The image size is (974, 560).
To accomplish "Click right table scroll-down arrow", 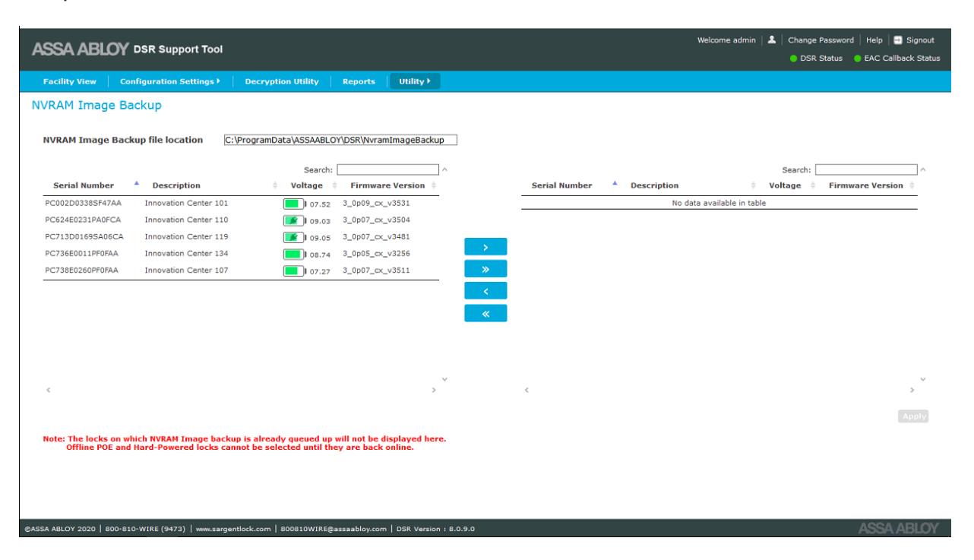I will (x=924, y=379).
